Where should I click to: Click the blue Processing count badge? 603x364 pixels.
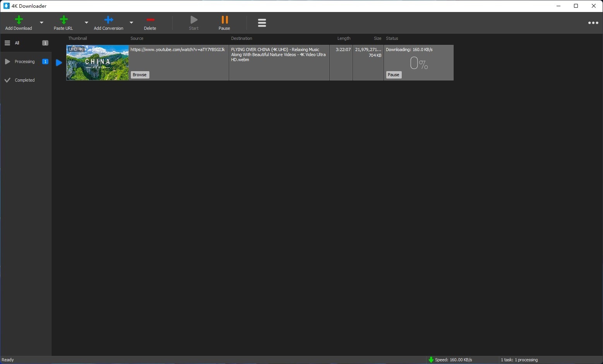tap(45, 62)
